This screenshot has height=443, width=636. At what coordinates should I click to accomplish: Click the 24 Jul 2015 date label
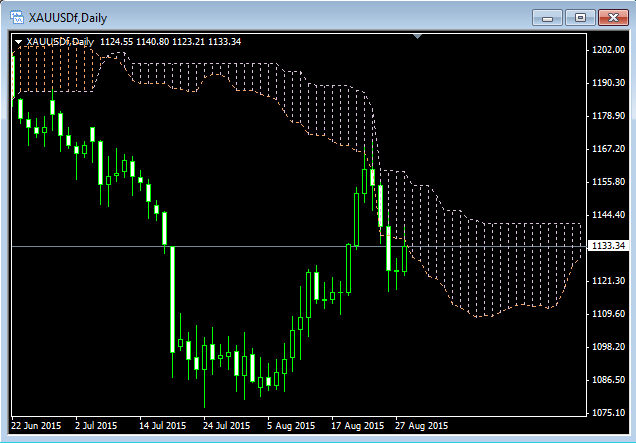coord(227,426)
